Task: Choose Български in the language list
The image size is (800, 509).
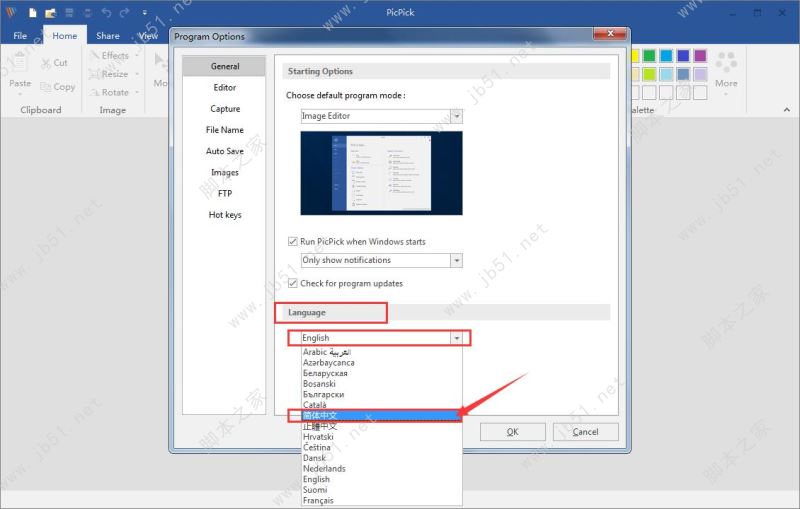Action: click(381, 394)
